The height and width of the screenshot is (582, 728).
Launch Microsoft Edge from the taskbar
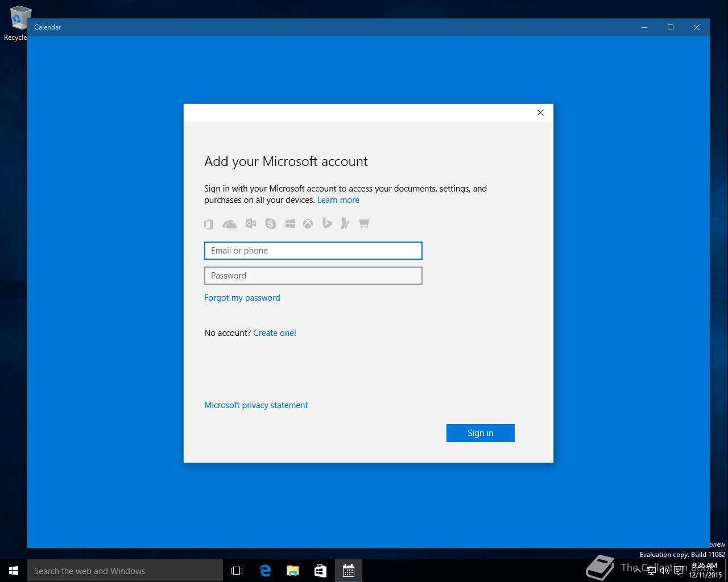265,571
